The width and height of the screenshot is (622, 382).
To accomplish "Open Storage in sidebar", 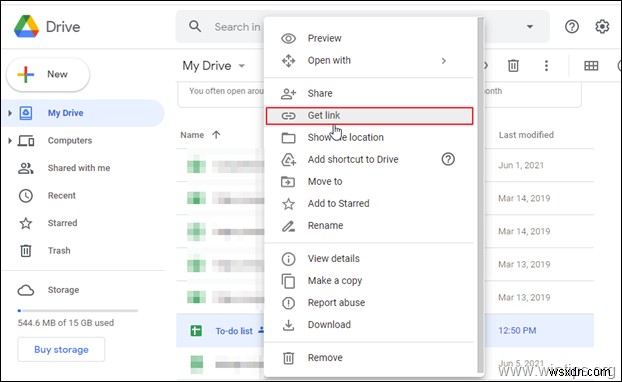I will (x=63, y=290).
